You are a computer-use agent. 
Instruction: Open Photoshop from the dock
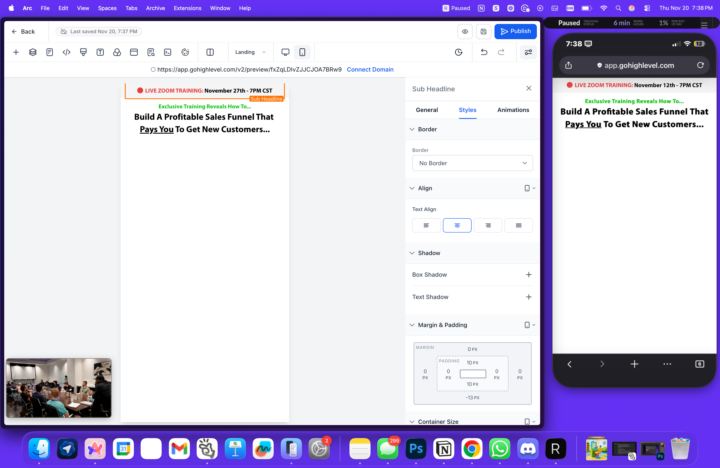(x=416, y=449)
